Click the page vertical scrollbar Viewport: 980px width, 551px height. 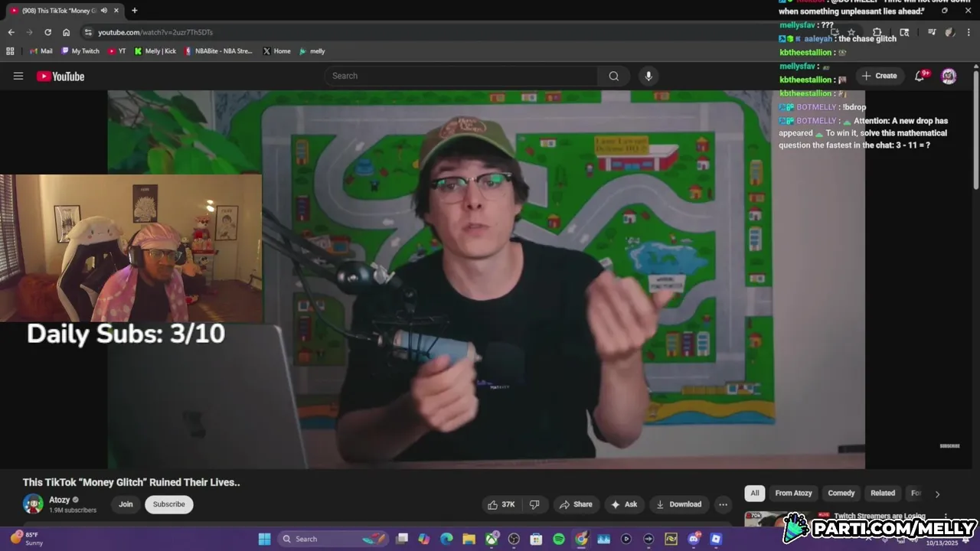tap(976, 130)
